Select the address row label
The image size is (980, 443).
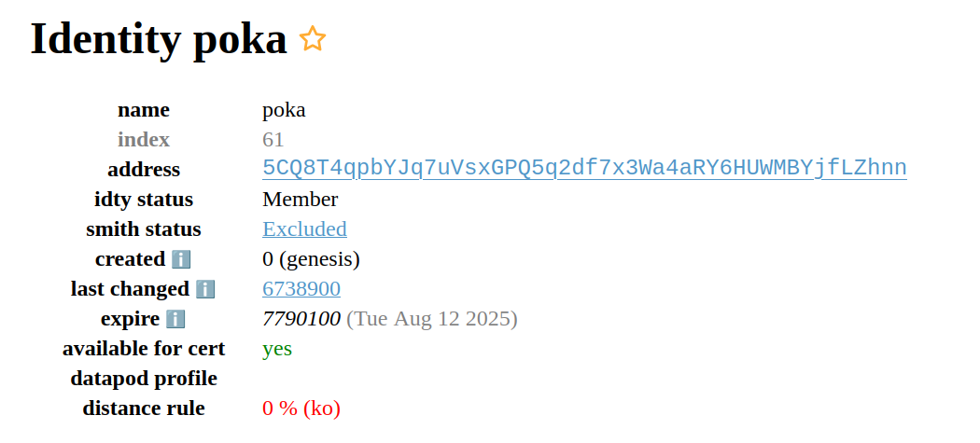(x=144, y=170)
